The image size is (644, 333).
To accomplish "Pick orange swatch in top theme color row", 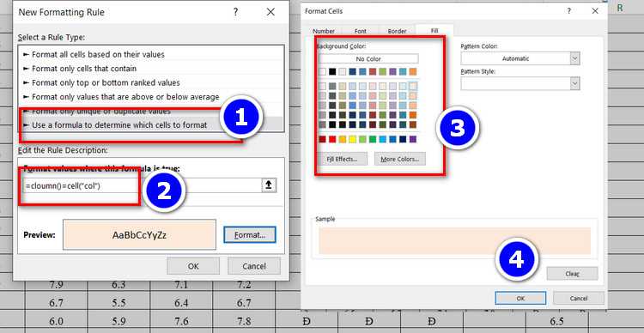I will (x=413, y=71).
